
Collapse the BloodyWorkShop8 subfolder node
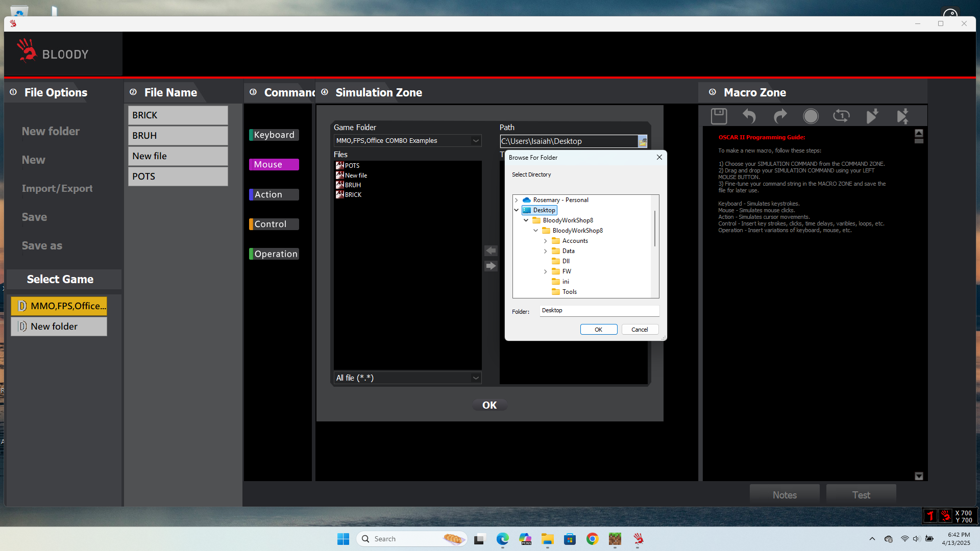point(536,231)
